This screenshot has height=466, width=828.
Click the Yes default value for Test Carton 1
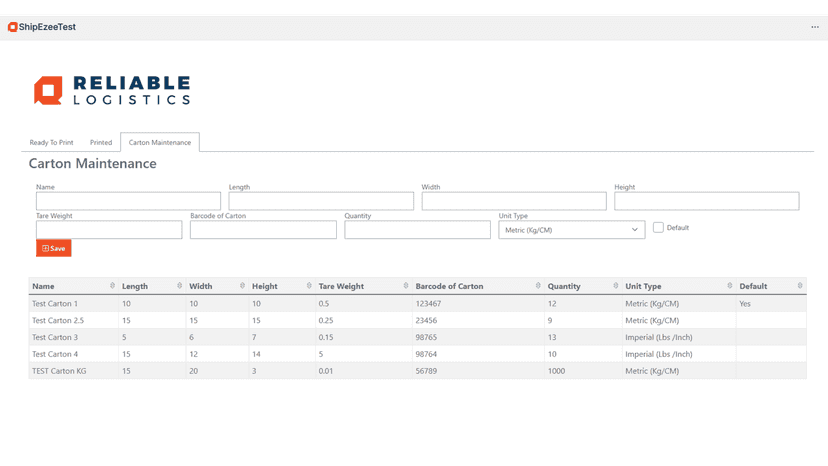(x=745, y=304)
